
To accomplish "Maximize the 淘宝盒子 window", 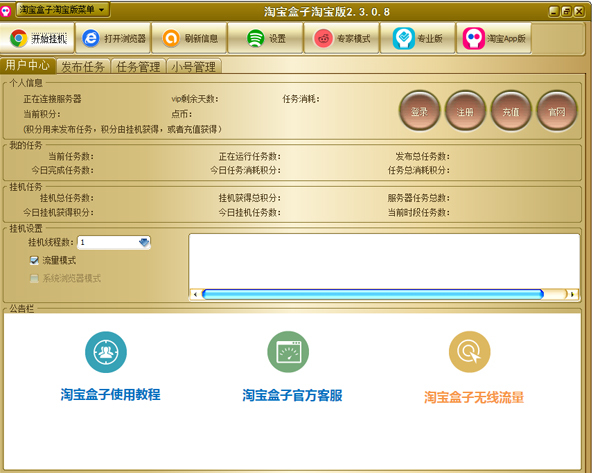I will point(566,11).
